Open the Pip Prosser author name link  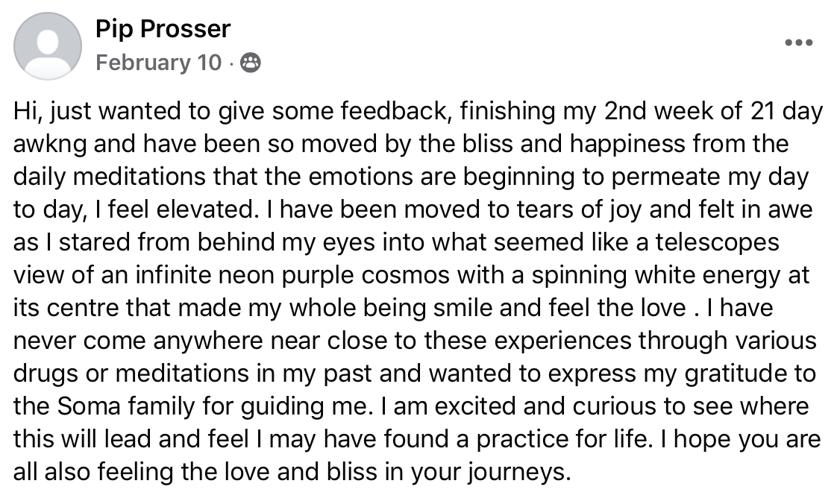coord(163,28)
